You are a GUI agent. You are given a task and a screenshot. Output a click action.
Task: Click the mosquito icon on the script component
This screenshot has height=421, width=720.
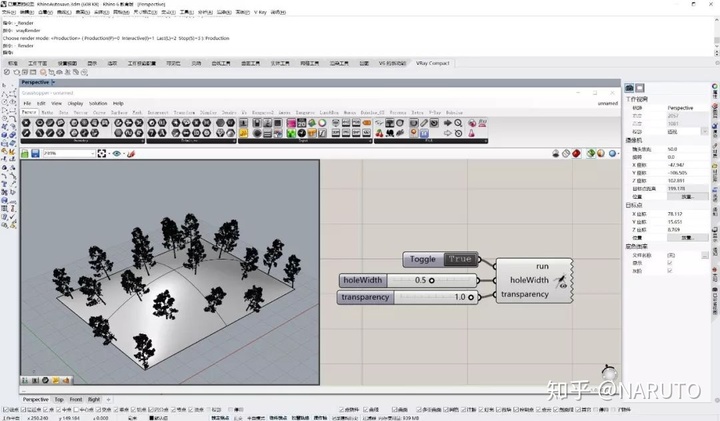pos(560,281)
